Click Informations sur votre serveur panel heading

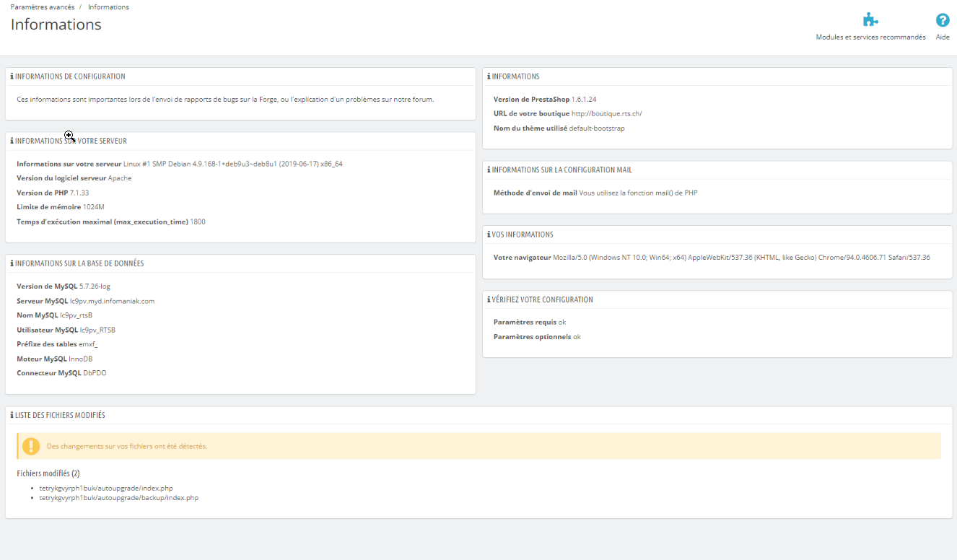(x=71, y=141)
